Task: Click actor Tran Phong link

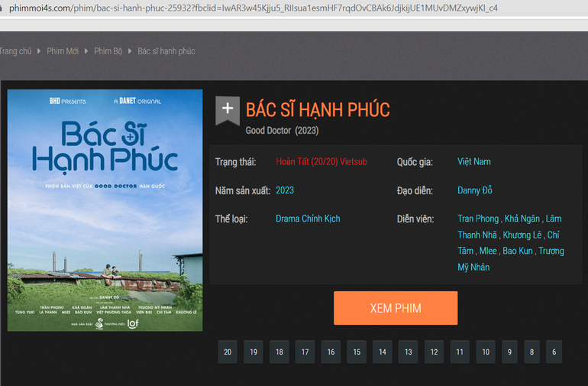Action: (477, 219)
